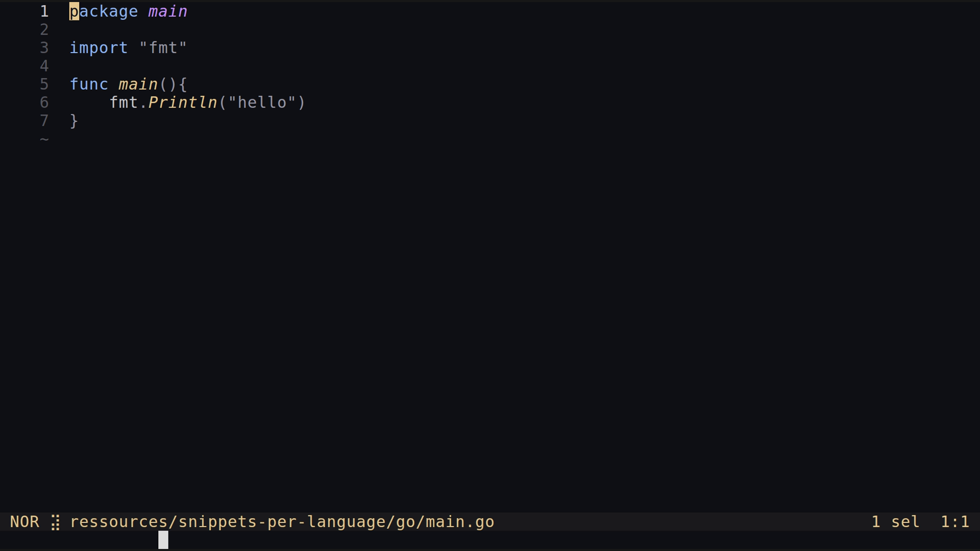Click the white cursor block in command line
This screenshot has width=980, height=551.
(x=163, y=540)
